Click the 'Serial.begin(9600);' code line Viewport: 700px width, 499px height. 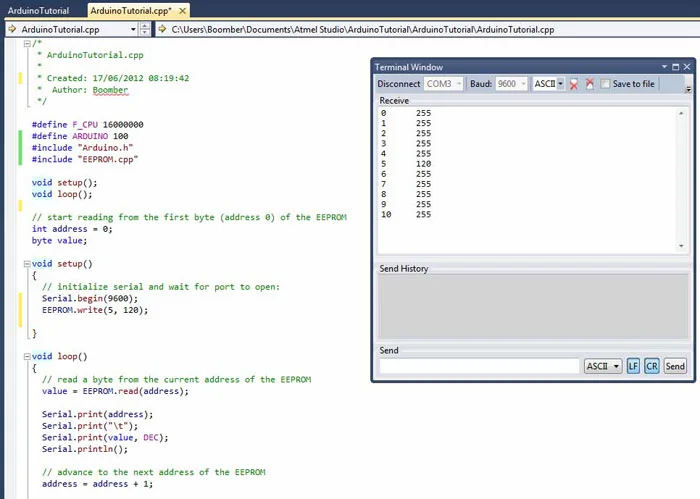click(x=90, y=299)
